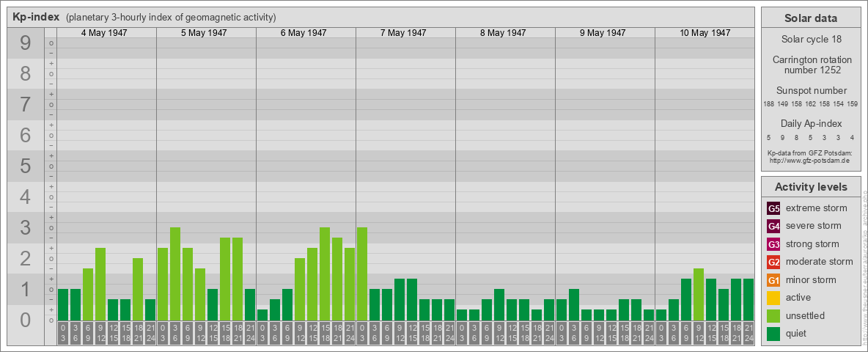The height and width of the screenshot is (352, 868).
Task: Click the sunspot value 149
Action: point(783,104)
